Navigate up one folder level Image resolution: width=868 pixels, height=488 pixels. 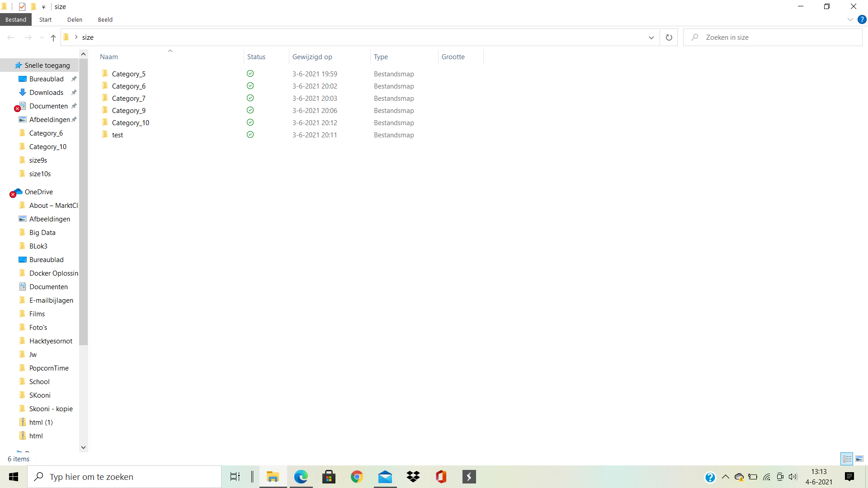(x=53, y=38)
